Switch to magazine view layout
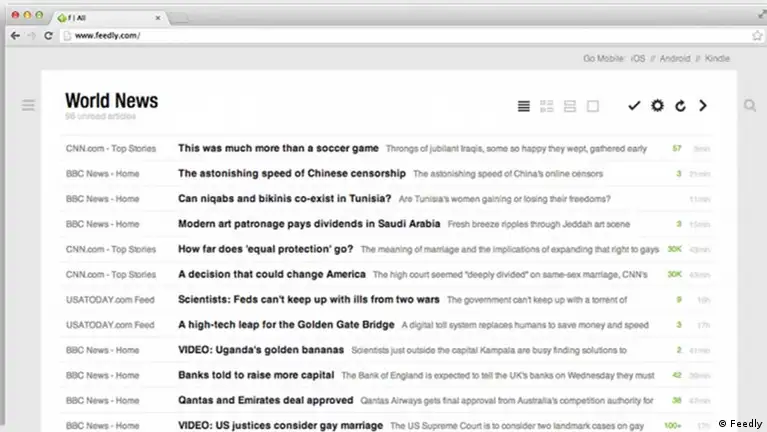The width and height of the screenshot is (767, 432). pos(547,106)
